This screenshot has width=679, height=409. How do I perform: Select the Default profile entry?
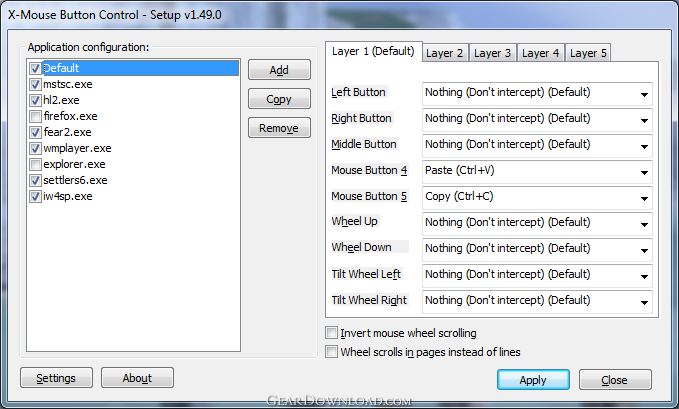click(141, 68)
